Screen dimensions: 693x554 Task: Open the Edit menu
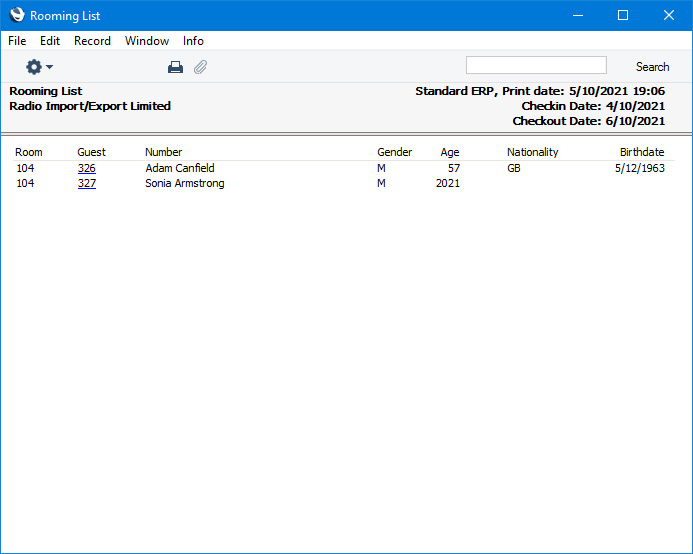pyautogui.click(x=50, y=41)
